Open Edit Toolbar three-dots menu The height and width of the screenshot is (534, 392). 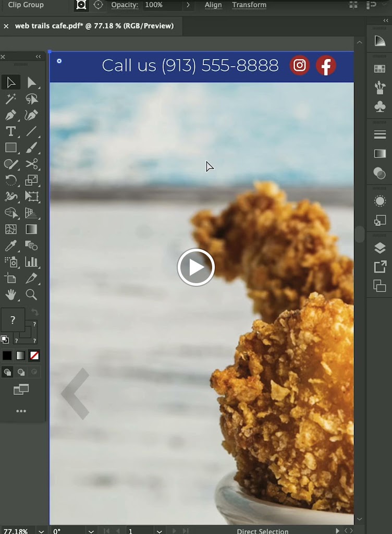tap(21, 411)
